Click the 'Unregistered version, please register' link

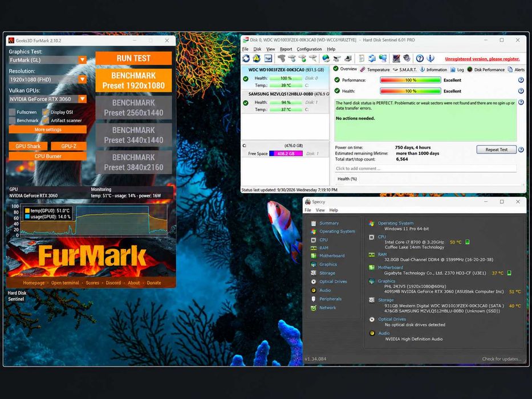(x=482, y=59)
